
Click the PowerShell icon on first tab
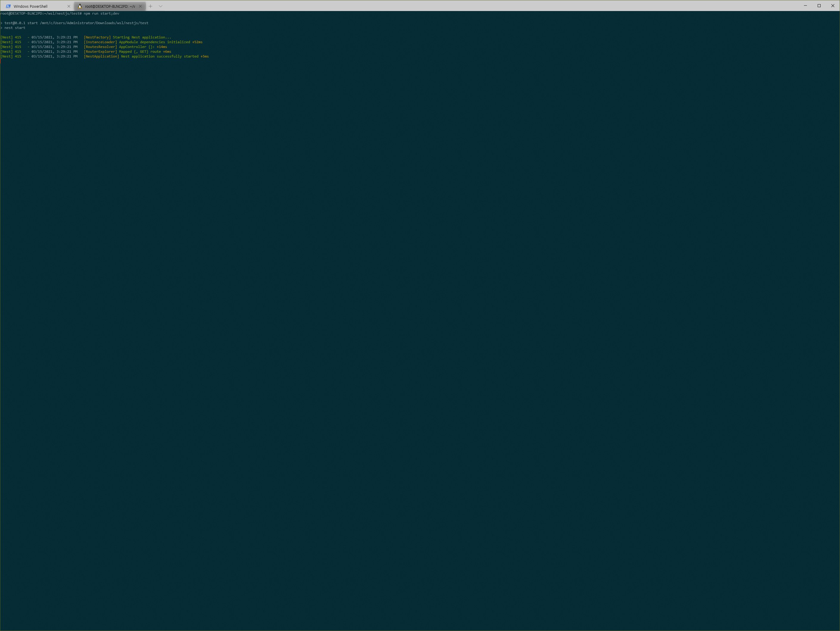coord(8,7)
